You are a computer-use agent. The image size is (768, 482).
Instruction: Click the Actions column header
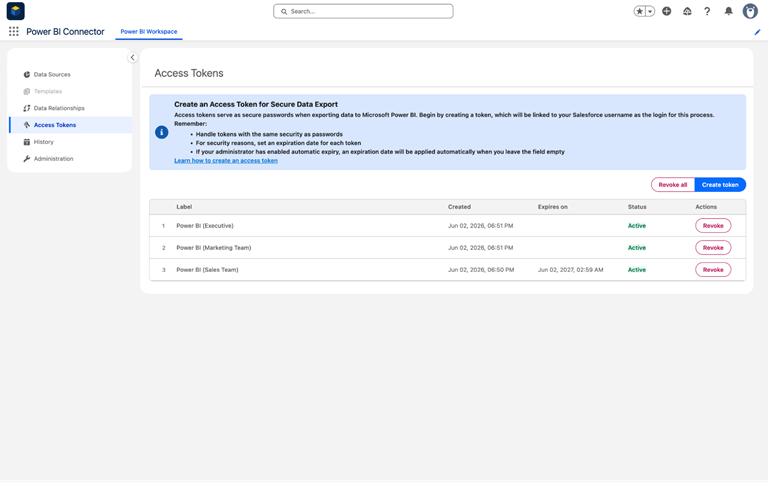[706, 207]
